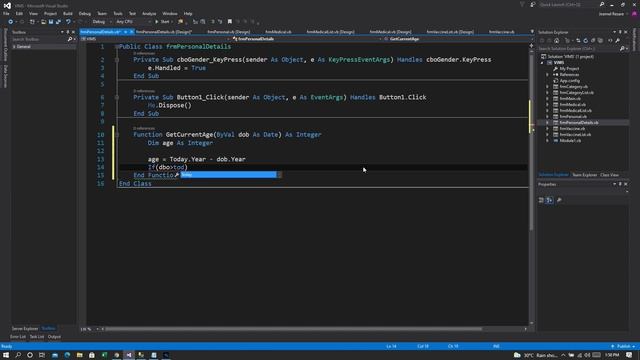Click the Visual Studio logo in title bar
This screenshot has height=360, width=640.
(x=7, y=5)
